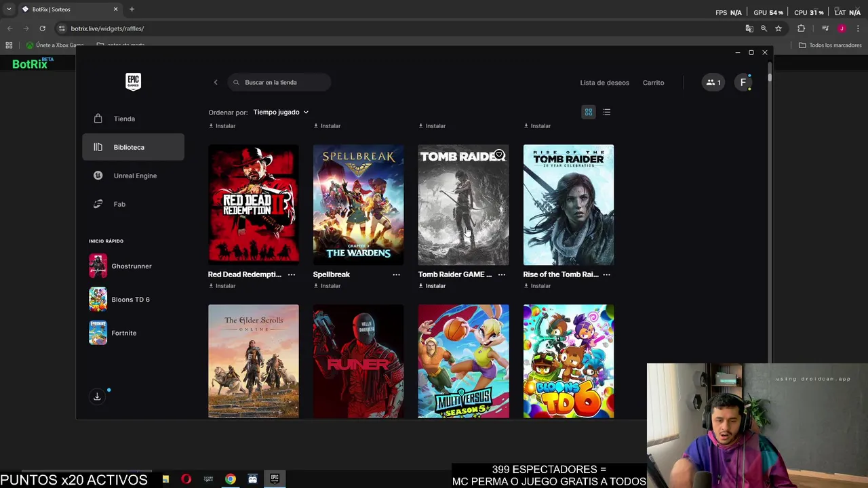Open the Chrome translate page icon

click(x=749, y=28)
